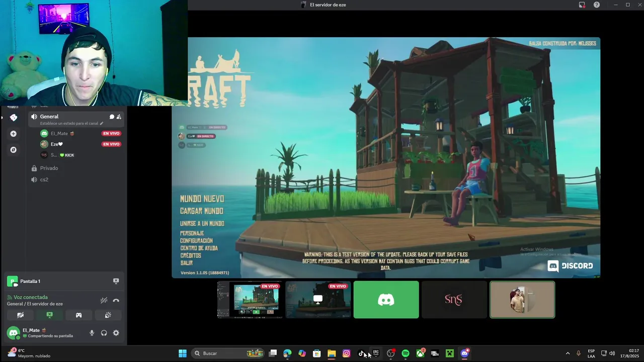Open the Discord inbox icon in title bar
The image size is (644, 362).
click(582, 5)
